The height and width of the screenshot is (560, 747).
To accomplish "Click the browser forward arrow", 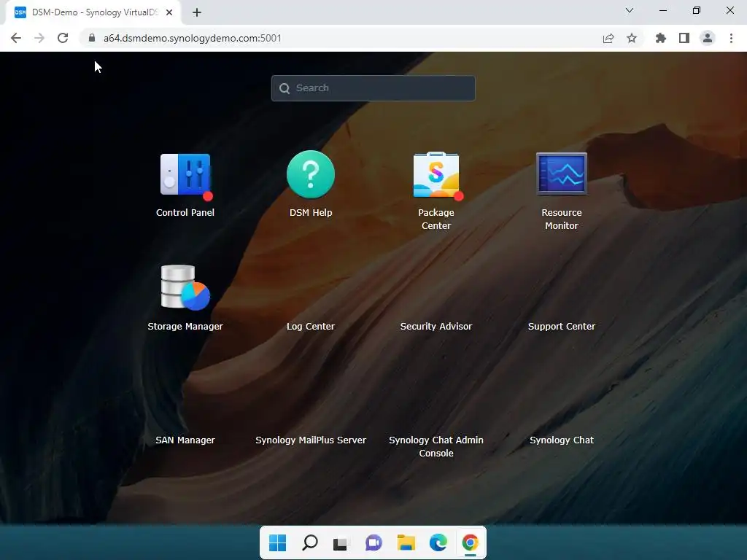I will 39,38.
